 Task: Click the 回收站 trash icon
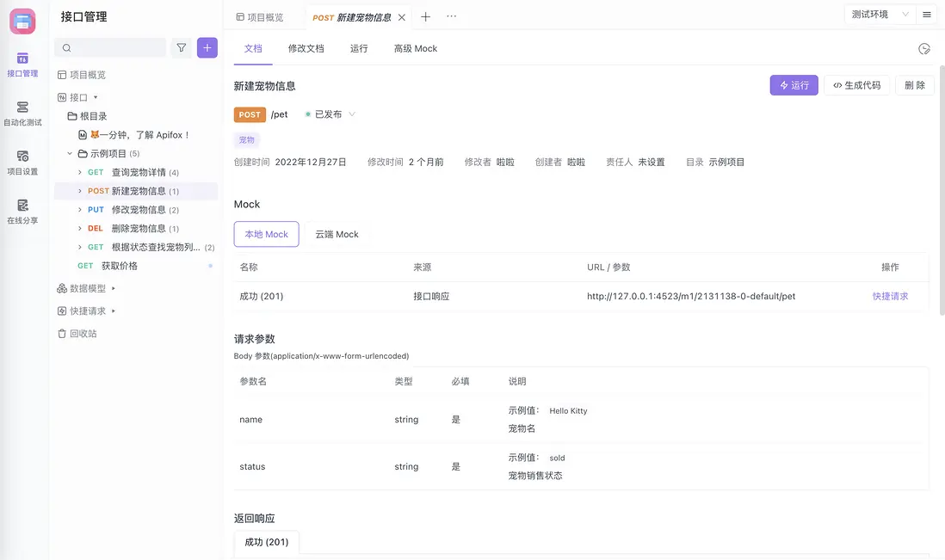coord(61,334)
